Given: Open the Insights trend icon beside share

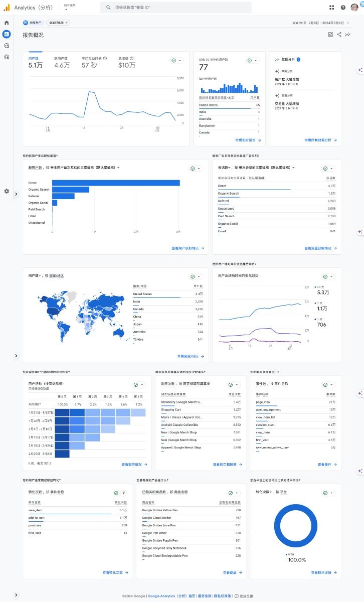Looking at the screenshot, I should point(347,35).
